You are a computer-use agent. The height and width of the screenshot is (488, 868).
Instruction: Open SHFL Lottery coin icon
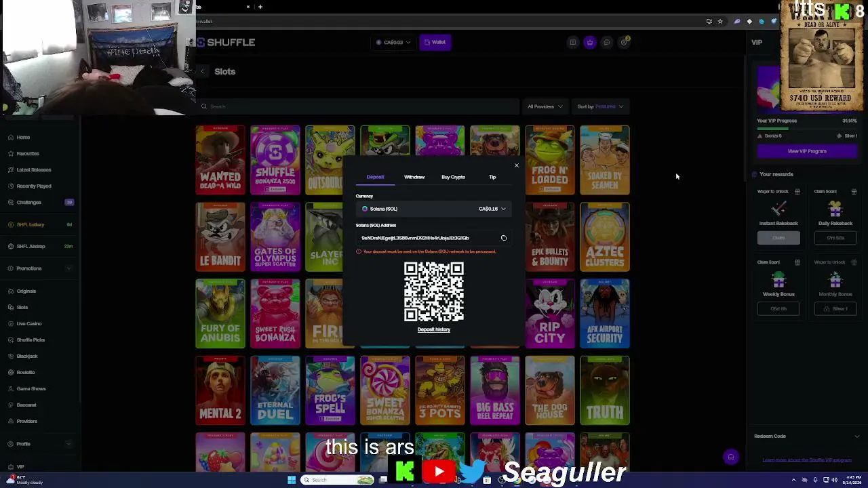click(x=11, y=225)
